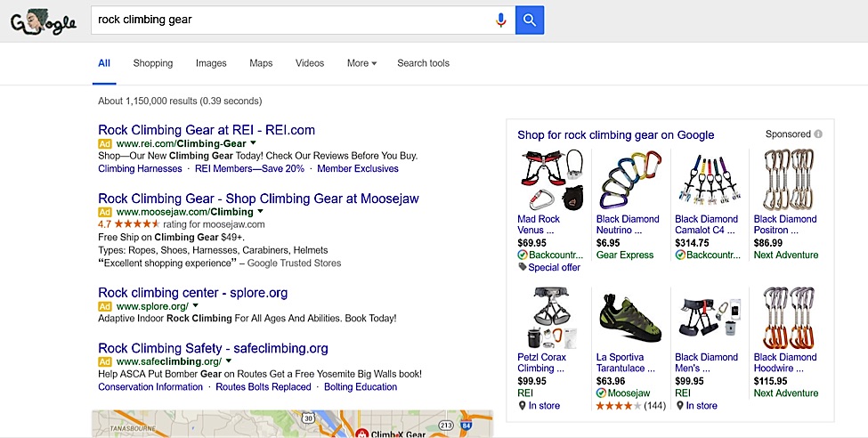Click the Google doodle logo
Screen dimensions: 868x438
(x=43, y=21)
